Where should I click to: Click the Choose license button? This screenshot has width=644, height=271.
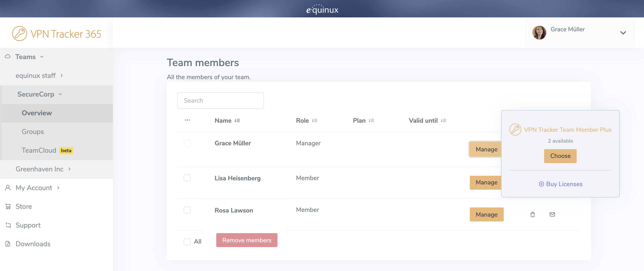[560, 156]
